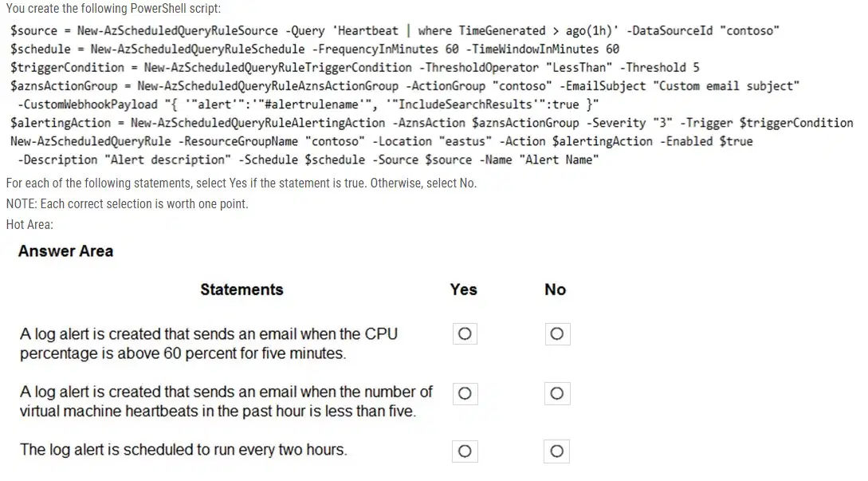Select No for CPU percentage email statement

coord(557,333)
